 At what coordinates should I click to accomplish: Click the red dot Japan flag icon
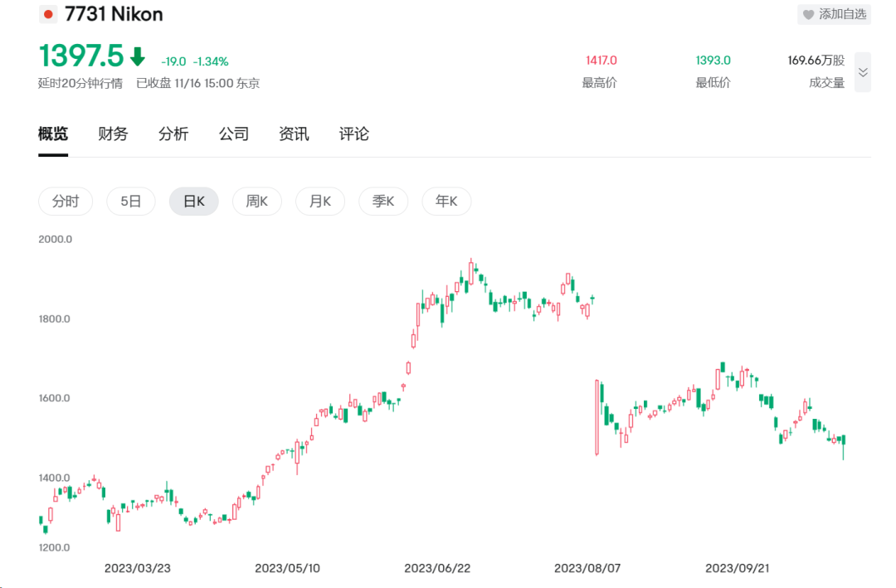pyautogui.click(x=49, y=14)
